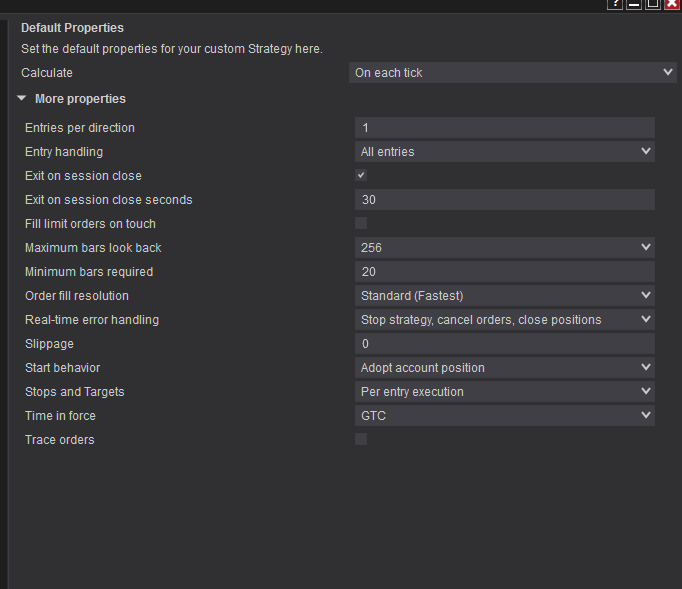Enable the Trace orders checkbox
Image resolution: width=682 pixels, height=589 pixels.
[x=361, y=439]
